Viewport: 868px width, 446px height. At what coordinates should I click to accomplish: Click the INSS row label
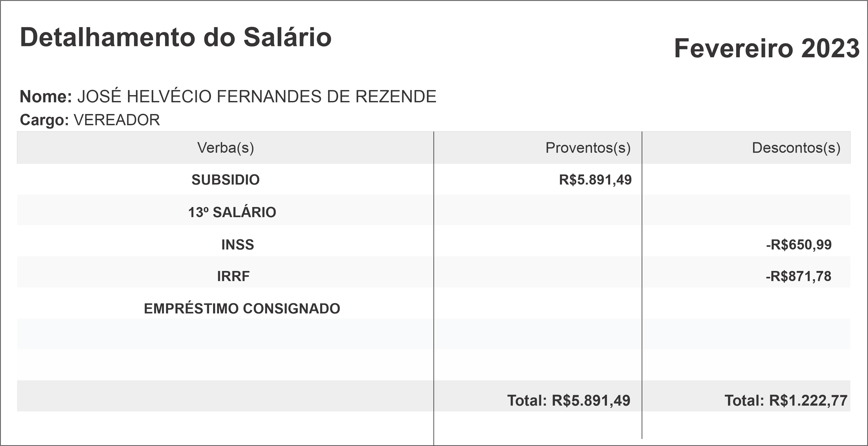(238, 245)
